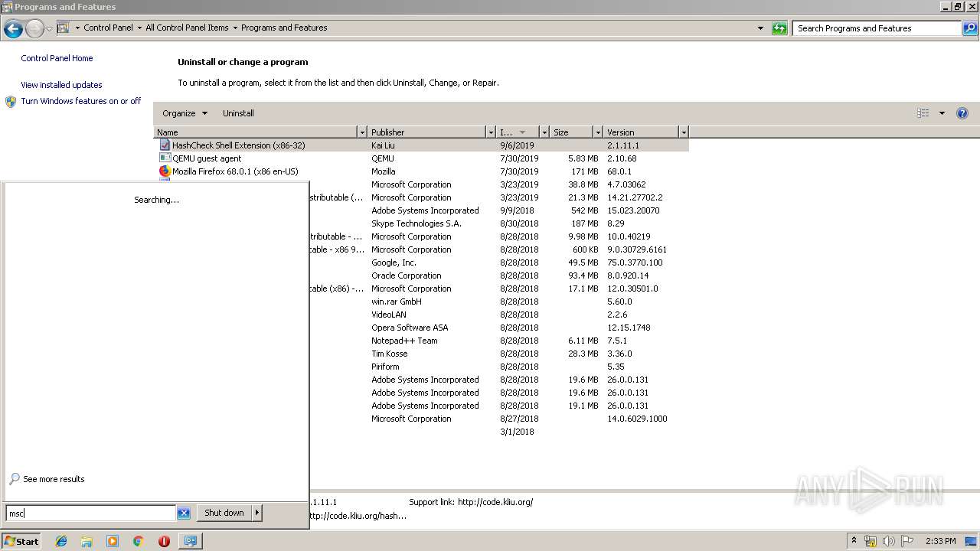Click the QEMU guest agent program icon
980x551 pixels.
pyautogui.click(x=165, y=158)
